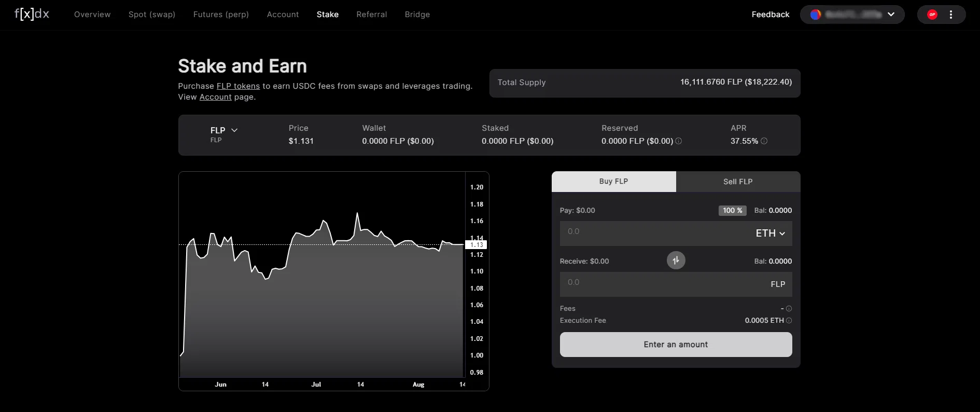Expand the wallet address dropdown
This screenshot has width=980, height=412.
click(x=891, y=15)
